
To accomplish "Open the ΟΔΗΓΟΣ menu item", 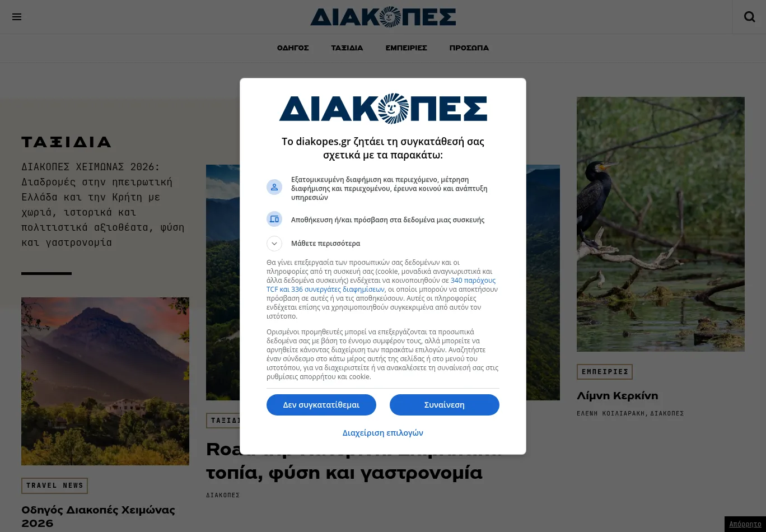I will [x=293, y=48].
